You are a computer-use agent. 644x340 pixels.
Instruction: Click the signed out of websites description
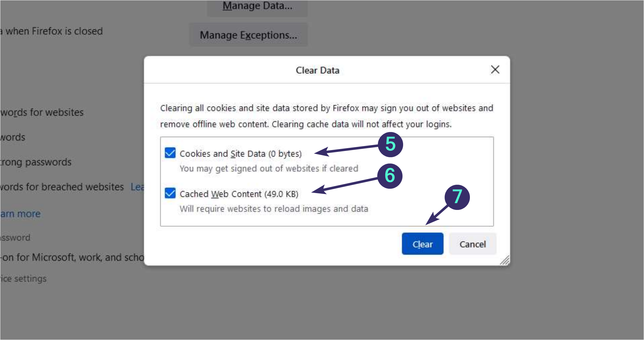269,168
